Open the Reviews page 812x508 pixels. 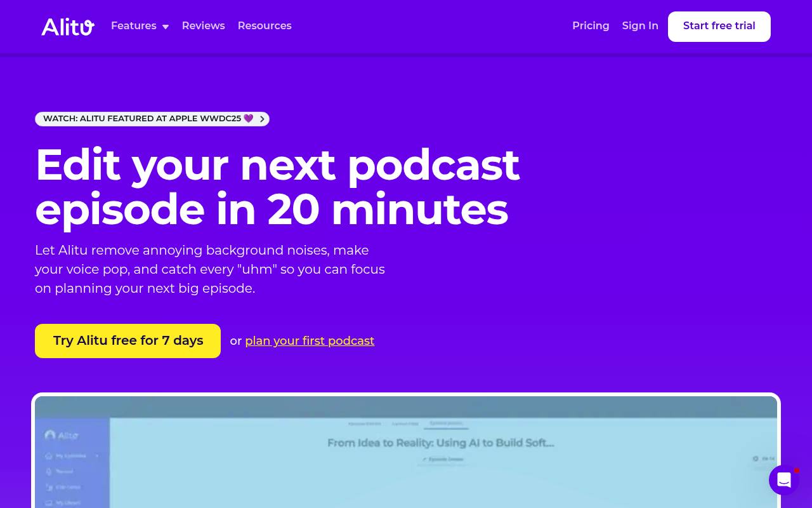click(203, 26)
